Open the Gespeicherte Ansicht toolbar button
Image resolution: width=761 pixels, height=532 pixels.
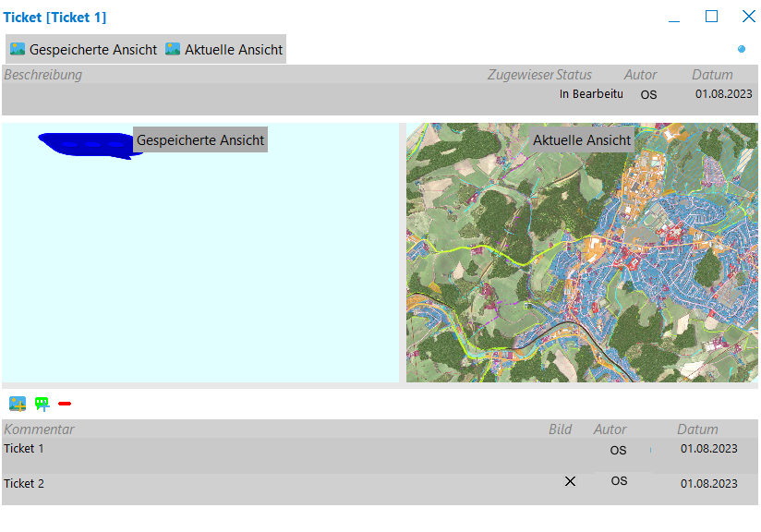pos(83,49)
